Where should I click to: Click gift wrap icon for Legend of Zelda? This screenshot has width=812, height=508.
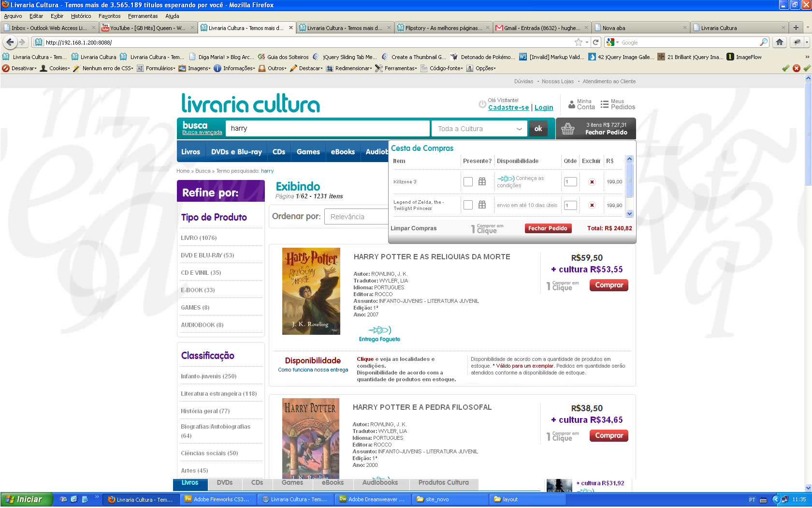click(x=482, y=205)
